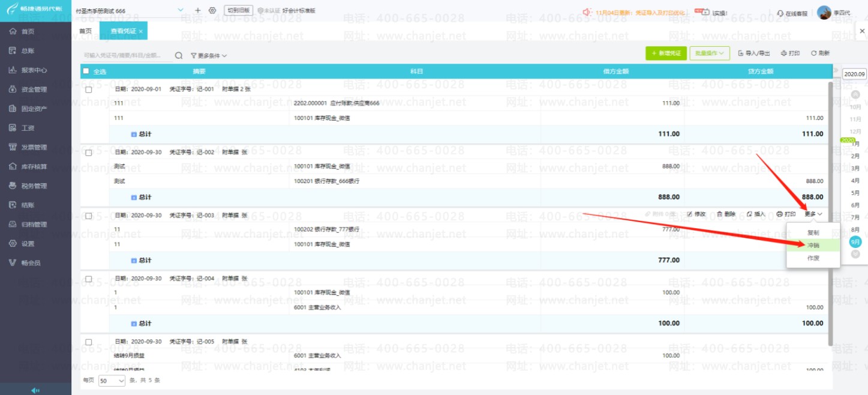Check the checkbox for voucher 记-005
Viewport: 868px width, 395px height.
pyautogui.click(x=89, y=342)
